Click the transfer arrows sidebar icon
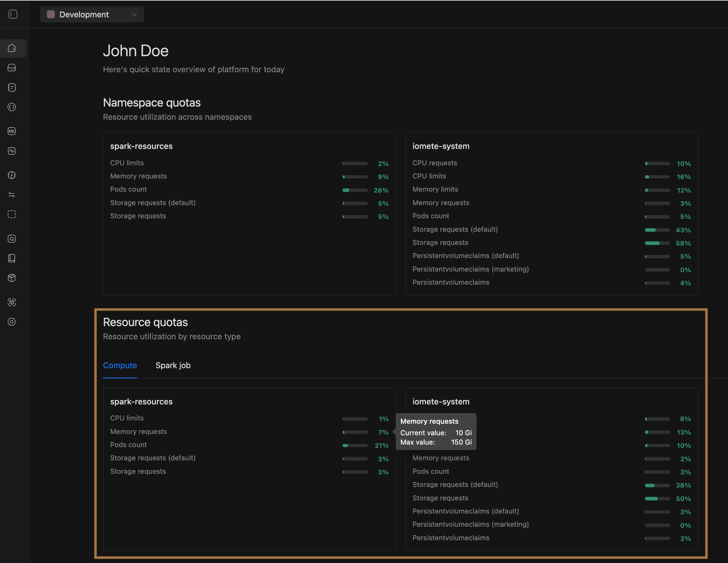The image size is (728, 563). point(12,195)
